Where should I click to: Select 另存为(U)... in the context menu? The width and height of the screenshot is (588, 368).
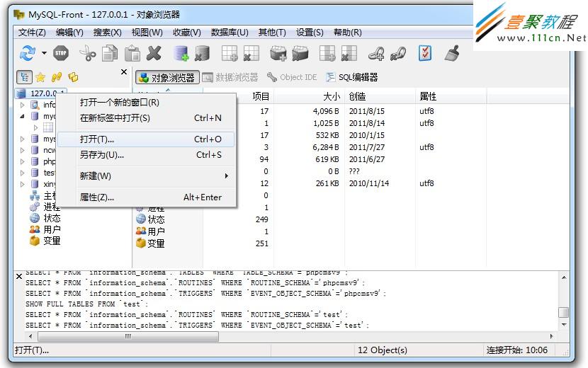coord(146,155)
